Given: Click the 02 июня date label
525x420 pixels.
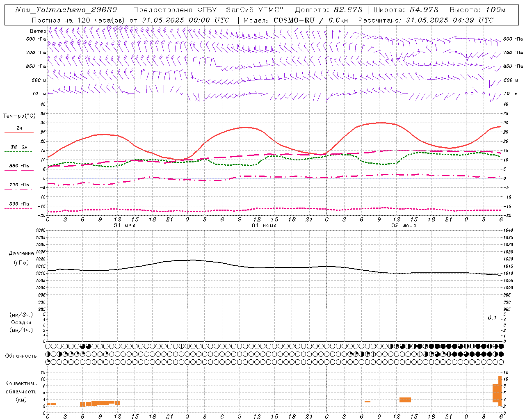Looking at the screenshot, I should pyautogui.click(x=404, y=225).
